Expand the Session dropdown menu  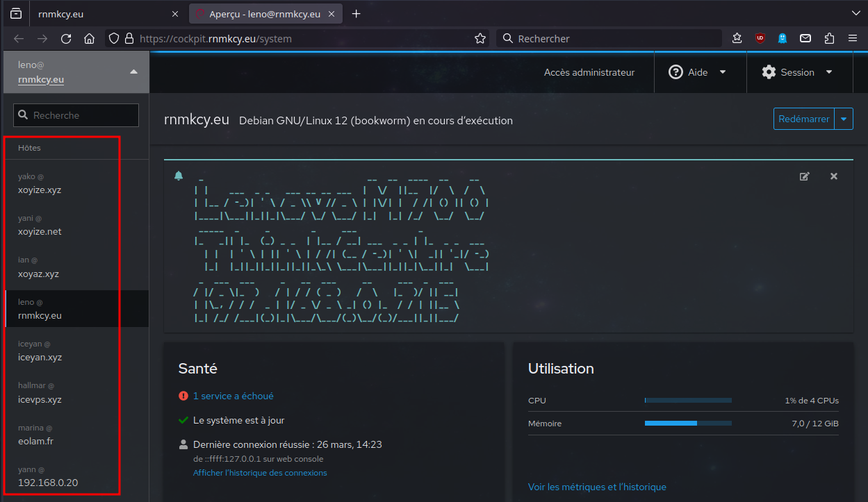(x=797, y=72)
